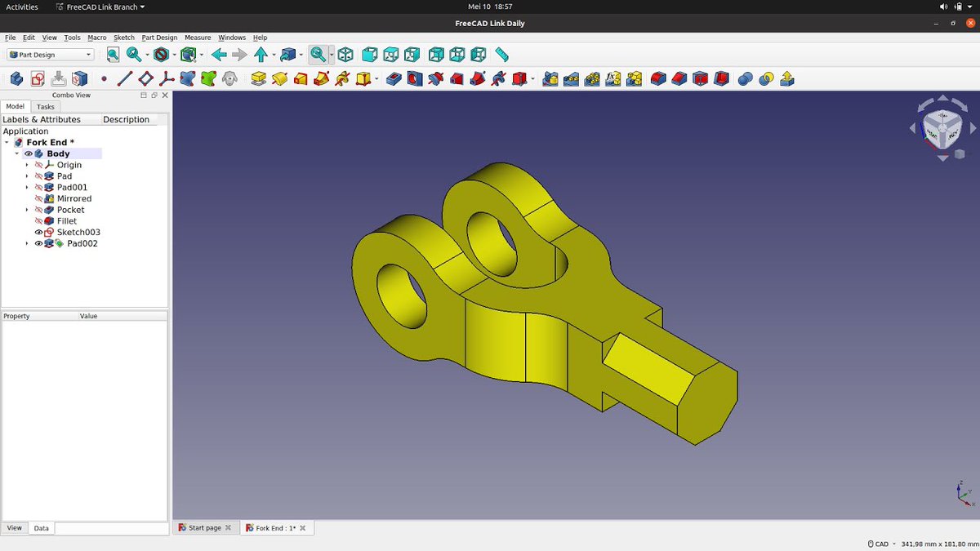Collapse the Fork End document tree
The width and height of the screenshot is (980, 551).
(x=7, y=142)
